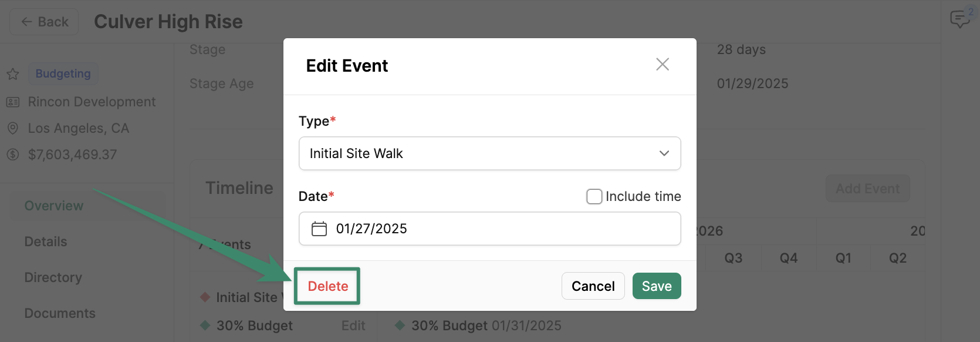Open the comments chat icon
Viewport: 980px width, 342px height.
960,19
